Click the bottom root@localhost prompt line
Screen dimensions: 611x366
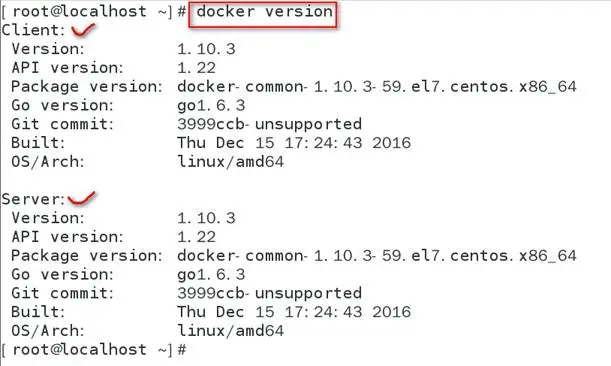click(94, 350)
